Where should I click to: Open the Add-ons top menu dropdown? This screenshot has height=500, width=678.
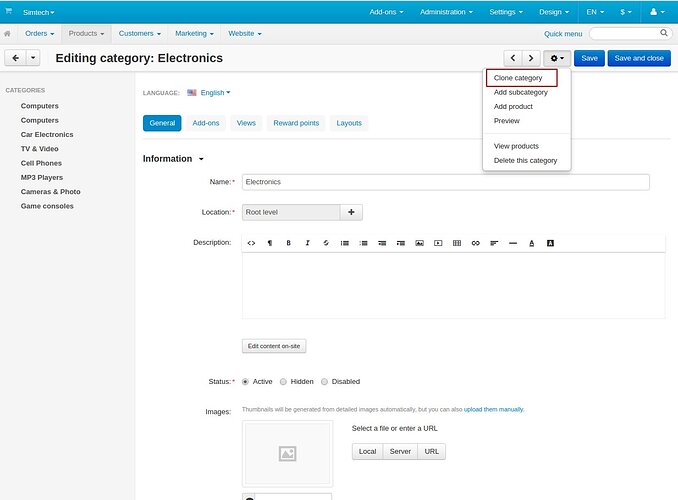point(386,12)
